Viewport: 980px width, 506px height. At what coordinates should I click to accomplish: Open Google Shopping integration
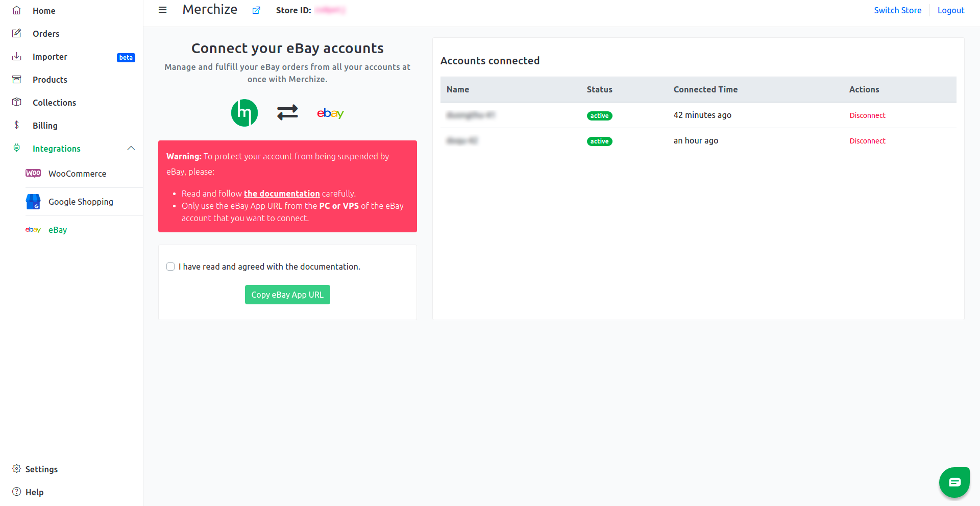81,202
